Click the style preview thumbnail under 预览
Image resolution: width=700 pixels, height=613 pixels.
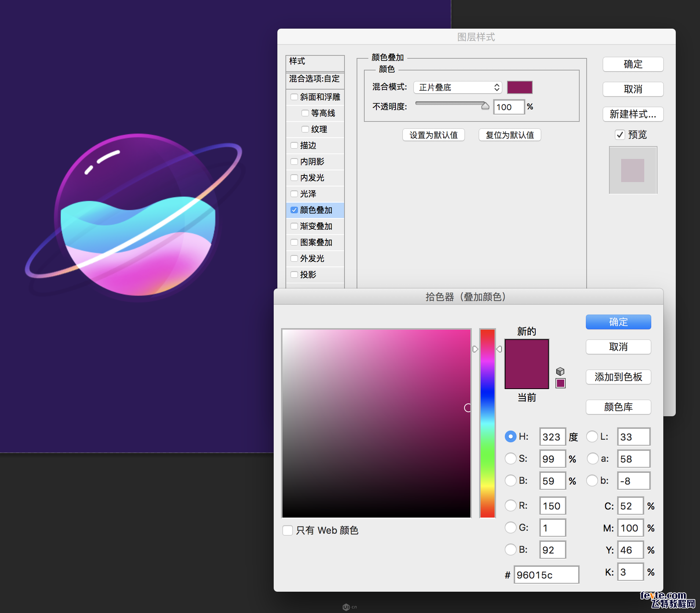point(633,170)
